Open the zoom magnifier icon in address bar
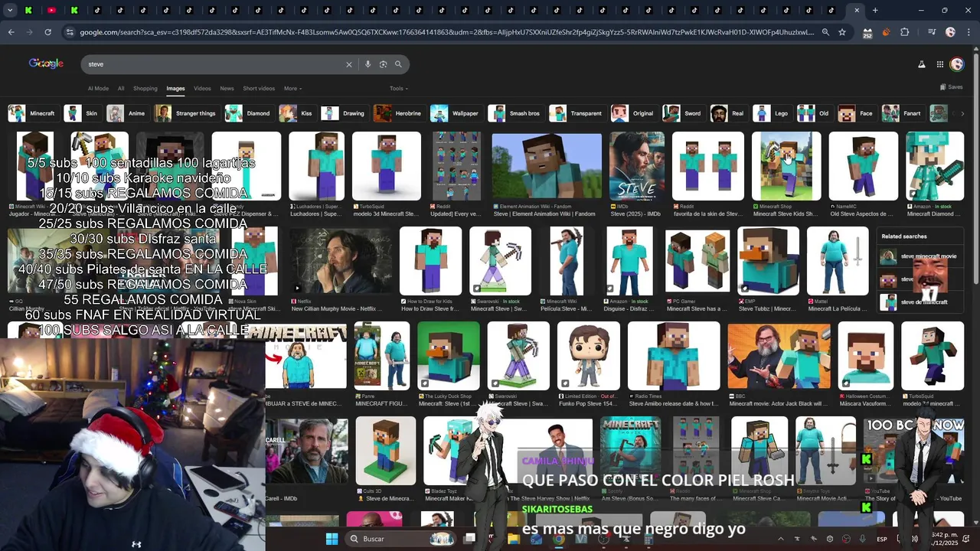Viewport: 980px width, 551px height. [825, 32]
